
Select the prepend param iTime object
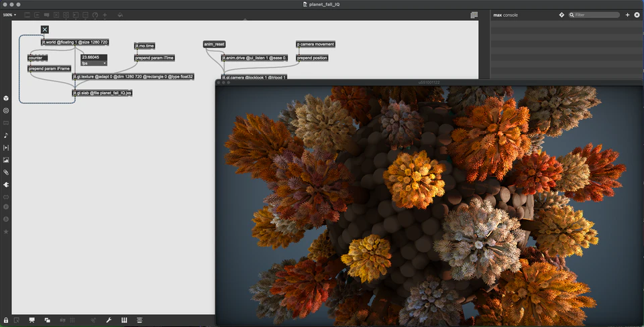154,58
